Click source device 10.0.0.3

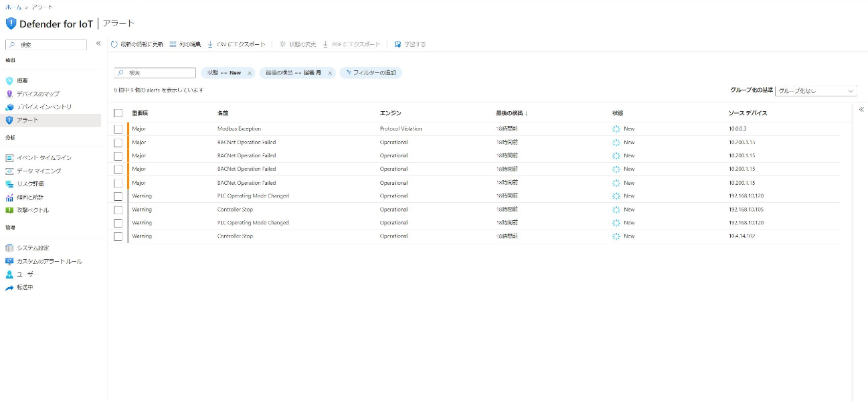pyautogui.click(x=737, y=129)
